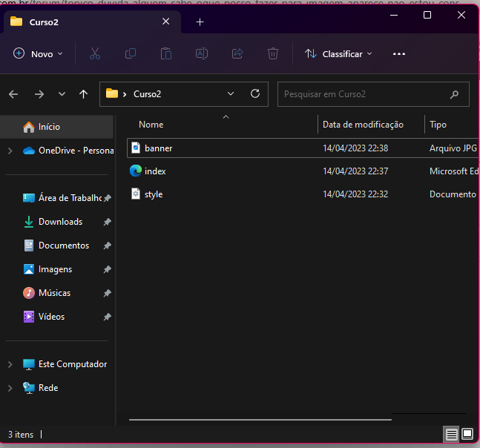480x448 pixels.
Task: Expand the Rede tree node
Action: 10,388
